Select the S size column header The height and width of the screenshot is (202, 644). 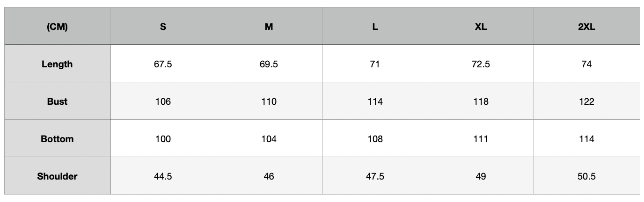163,27
